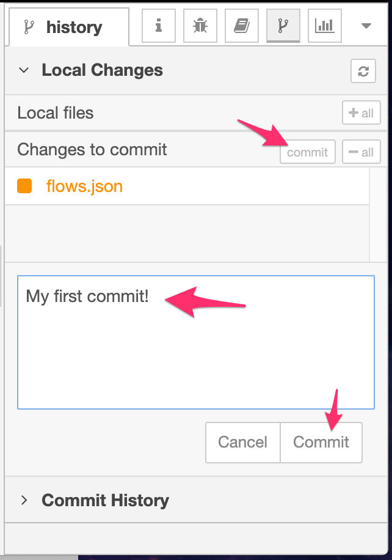Viewport: 392px width, 560px height.
Task: Open the sidebar tabs dropdown arrow
Action: point(366,26)
